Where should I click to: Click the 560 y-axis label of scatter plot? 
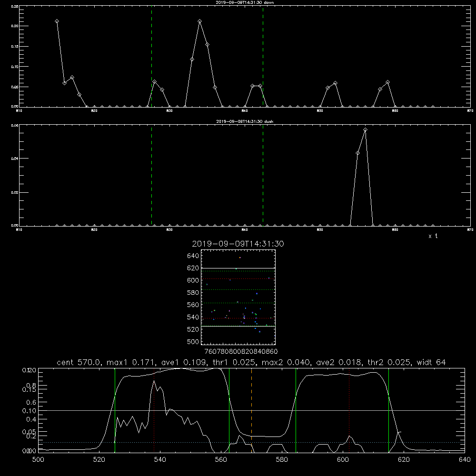click(193, 305)
